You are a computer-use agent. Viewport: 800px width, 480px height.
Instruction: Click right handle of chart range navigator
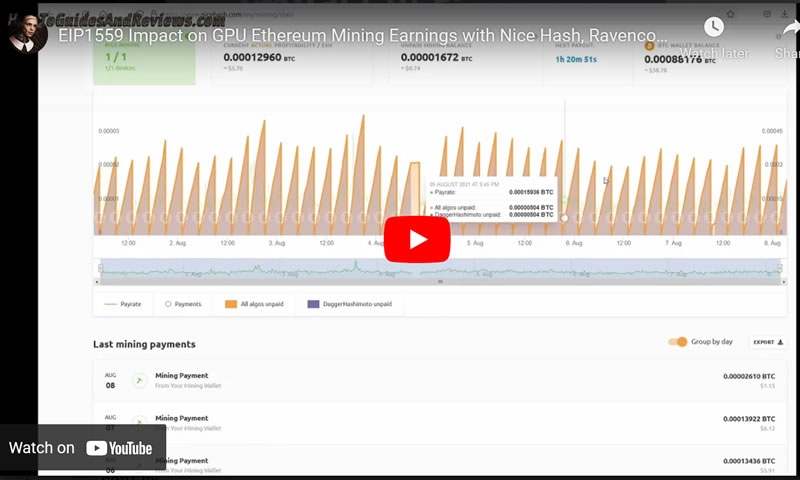pyautogui.click(x=781, y=268)
